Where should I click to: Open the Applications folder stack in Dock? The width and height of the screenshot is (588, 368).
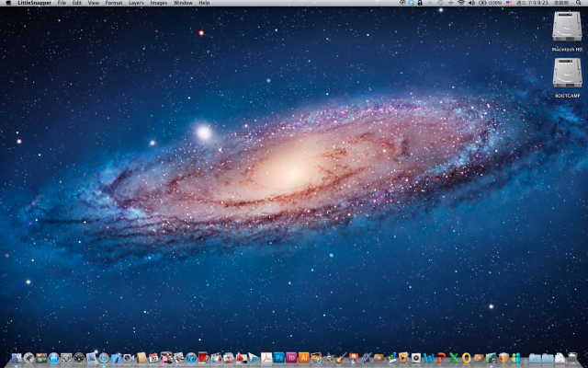click(535, 358)
